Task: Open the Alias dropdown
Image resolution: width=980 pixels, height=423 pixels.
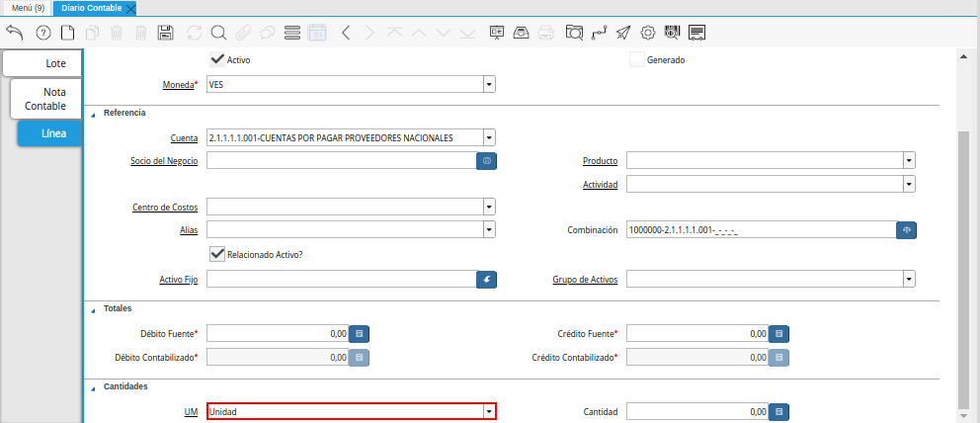Action: [x=489, y=230]
